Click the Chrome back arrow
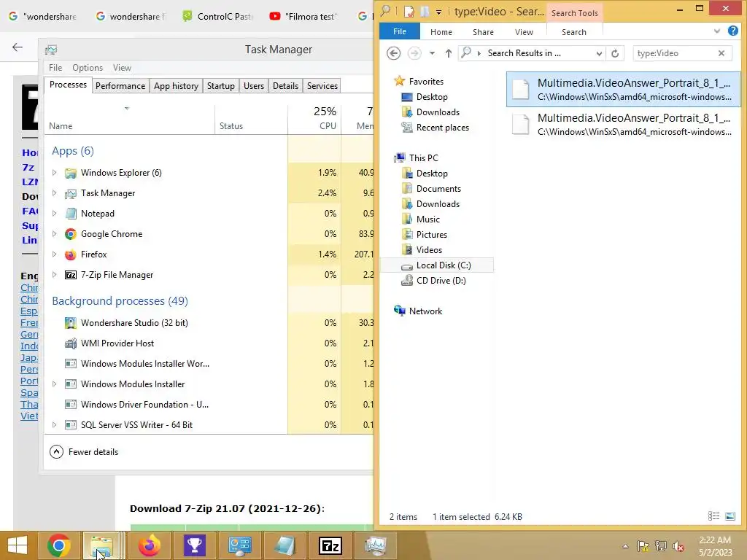 coord(18,47)
